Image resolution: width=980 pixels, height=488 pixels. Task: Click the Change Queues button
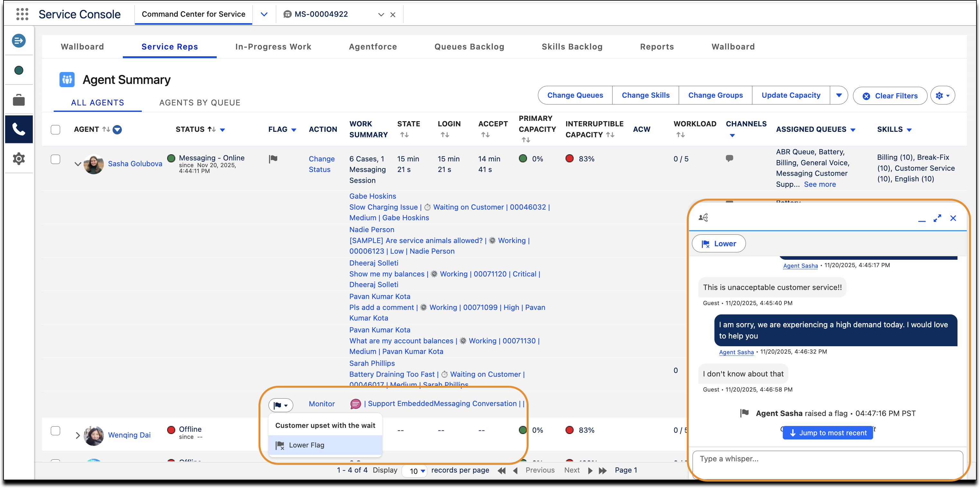pos(575,95)
